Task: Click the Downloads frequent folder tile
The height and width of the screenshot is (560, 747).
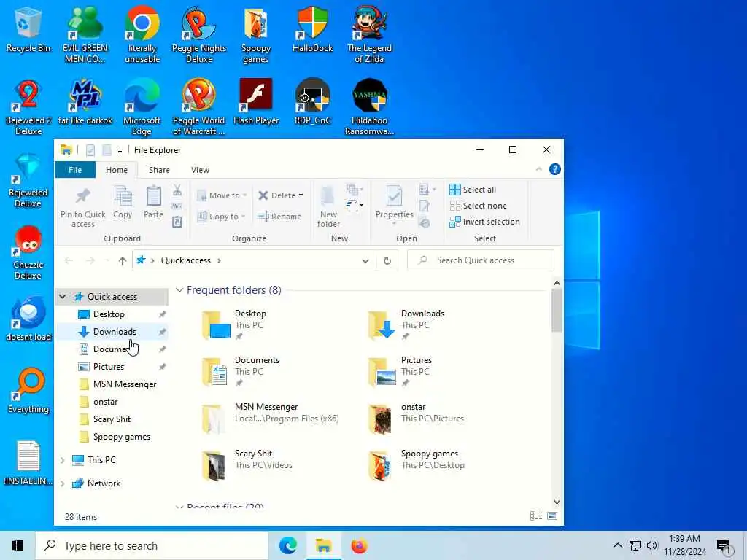Action: [407, 326]
